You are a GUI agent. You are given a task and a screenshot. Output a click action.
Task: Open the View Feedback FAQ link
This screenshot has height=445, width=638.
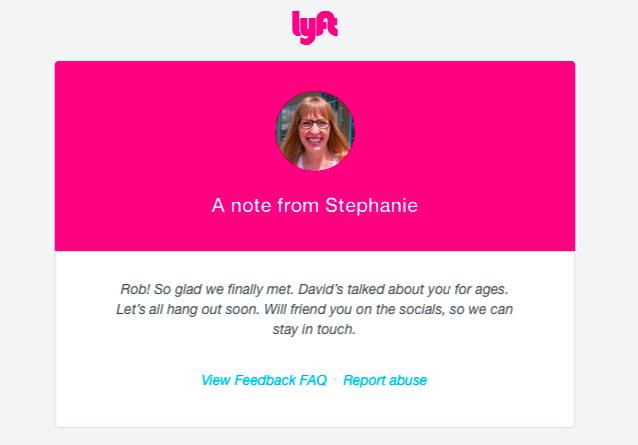(x=264, y=380)
